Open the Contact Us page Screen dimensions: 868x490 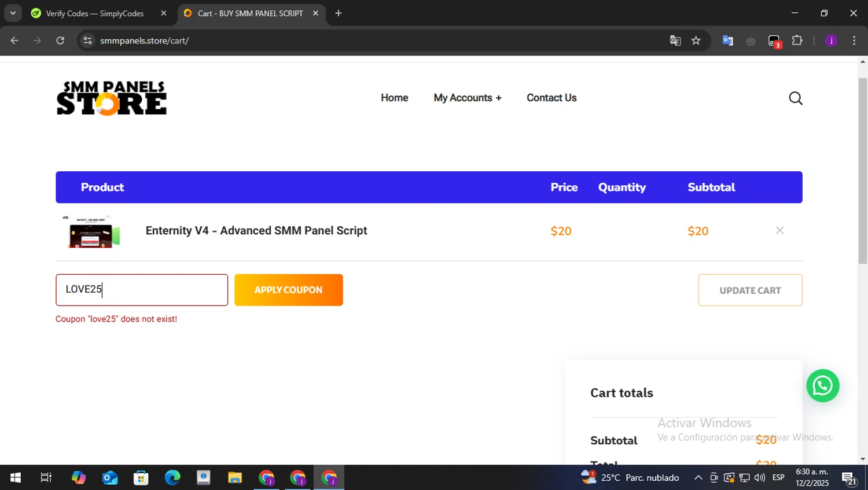pos(551,98)
